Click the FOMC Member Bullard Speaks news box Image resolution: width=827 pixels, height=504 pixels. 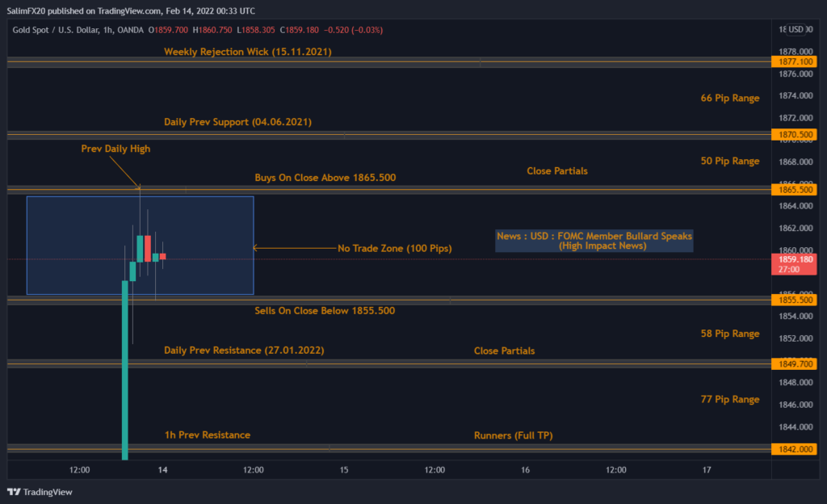click(594, 240)
